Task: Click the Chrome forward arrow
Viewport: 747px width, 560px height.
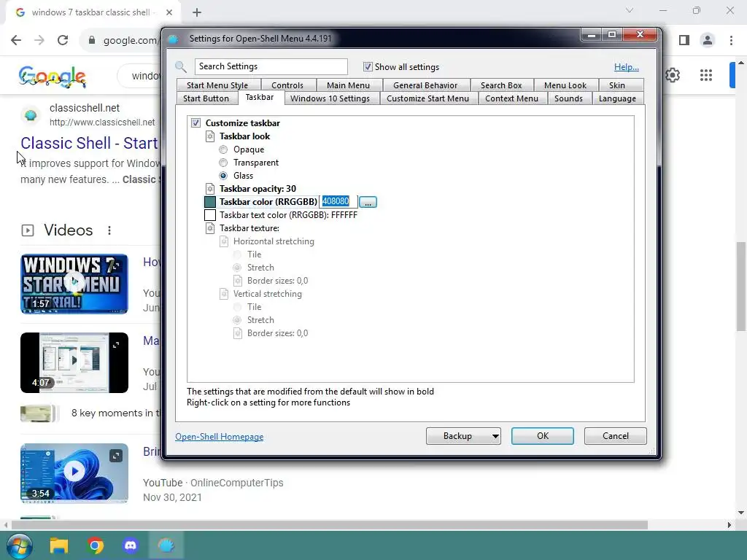Action: pos(39,40)
